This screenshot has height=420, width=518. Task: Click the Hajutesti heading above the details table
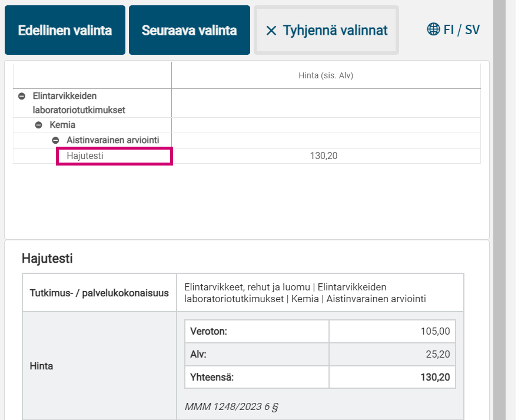pos(48,258)
